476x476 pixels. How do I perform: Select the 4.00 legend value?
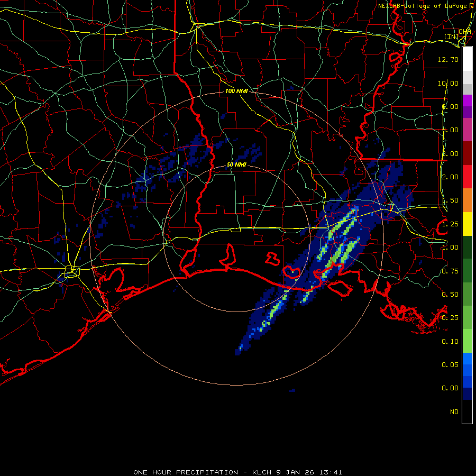coord(450,130)
